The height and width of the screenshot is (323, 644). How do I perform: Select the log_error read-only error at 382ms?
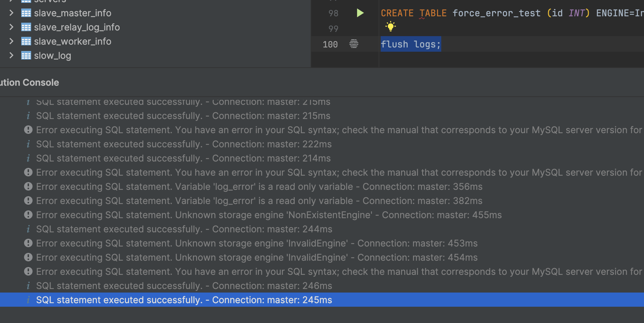tap(259, 201)
